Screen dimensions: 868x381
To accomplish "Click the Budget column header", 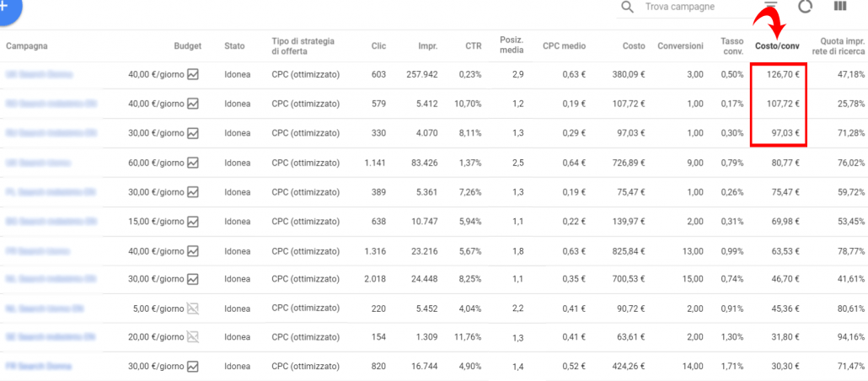I will coord(187,46).
